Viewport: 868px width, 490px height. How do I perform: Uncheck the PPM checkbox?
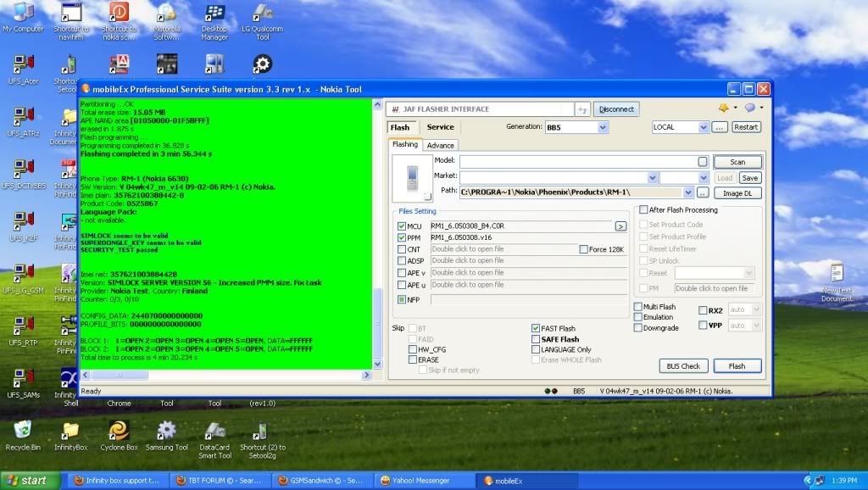click(x=401, y=237)
